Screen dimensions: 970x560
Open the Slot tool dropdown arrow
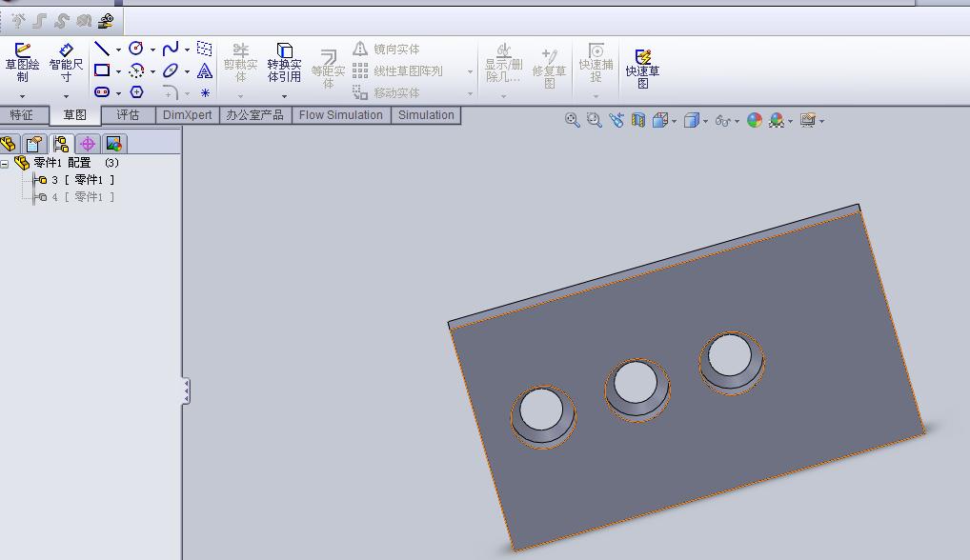pos(118,93)
